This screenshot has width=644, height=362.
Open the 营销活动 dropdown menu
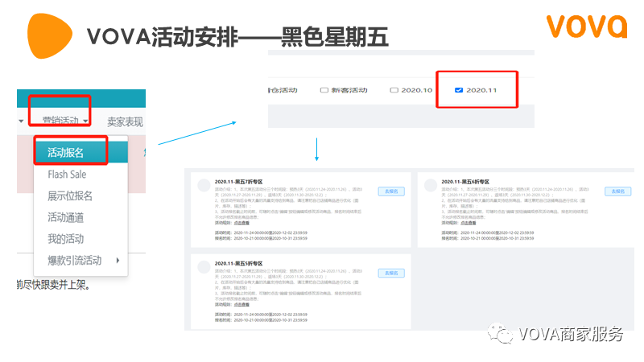pos(64,121)
